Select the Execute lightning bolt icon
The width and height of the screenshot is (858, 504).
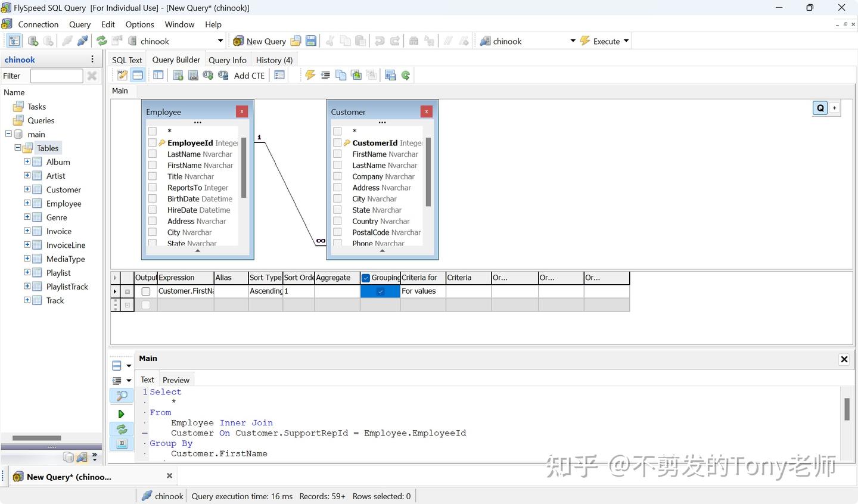[584, 41]
